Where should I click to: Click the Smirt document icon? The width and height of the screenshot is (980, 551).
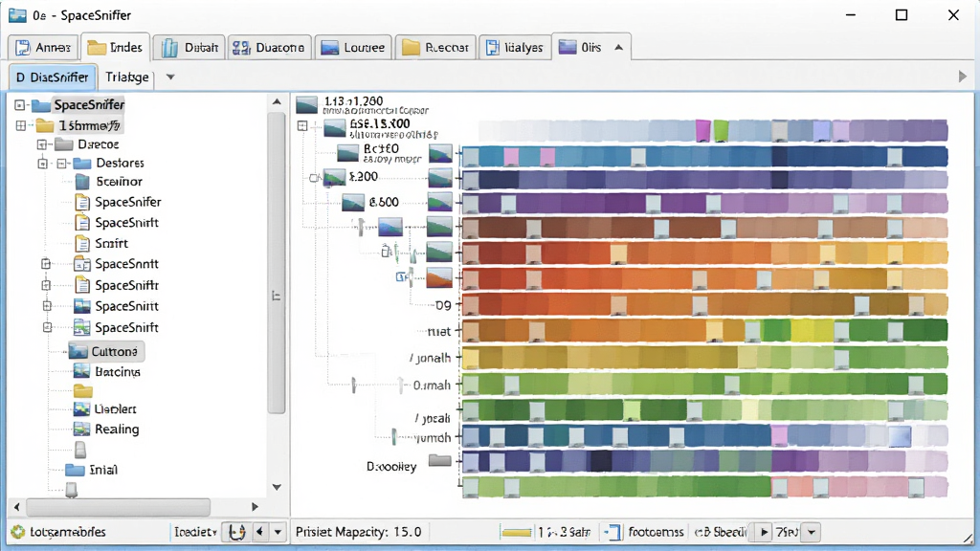82,243
